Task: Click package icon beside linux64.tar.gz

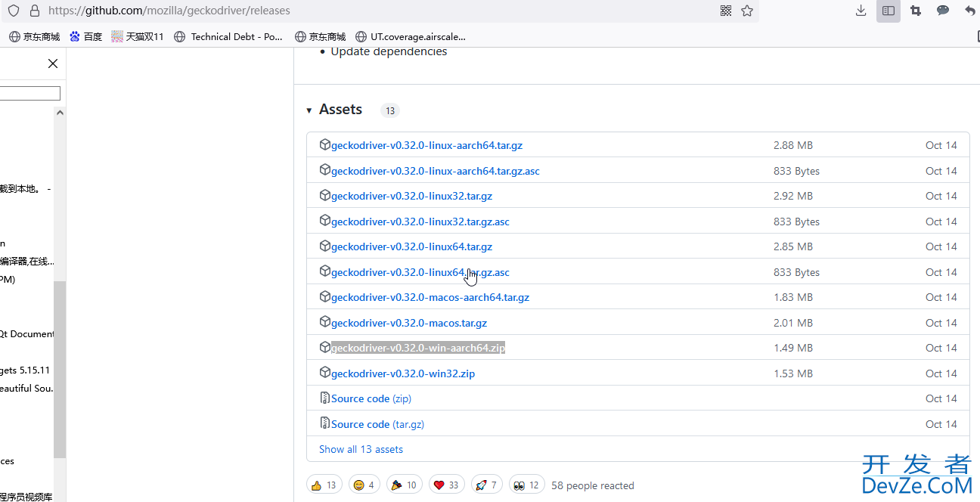Action: point(325,246)
